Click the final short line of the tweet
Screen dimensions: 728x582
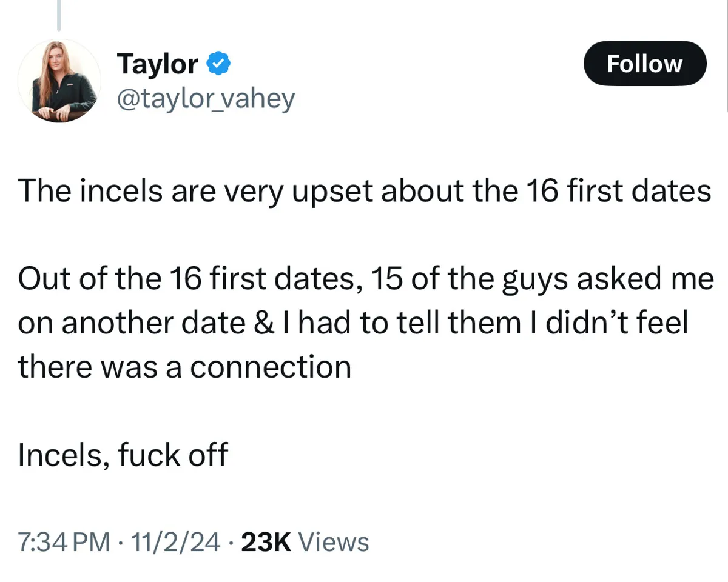pyautogui.click(x=123, y=455)
